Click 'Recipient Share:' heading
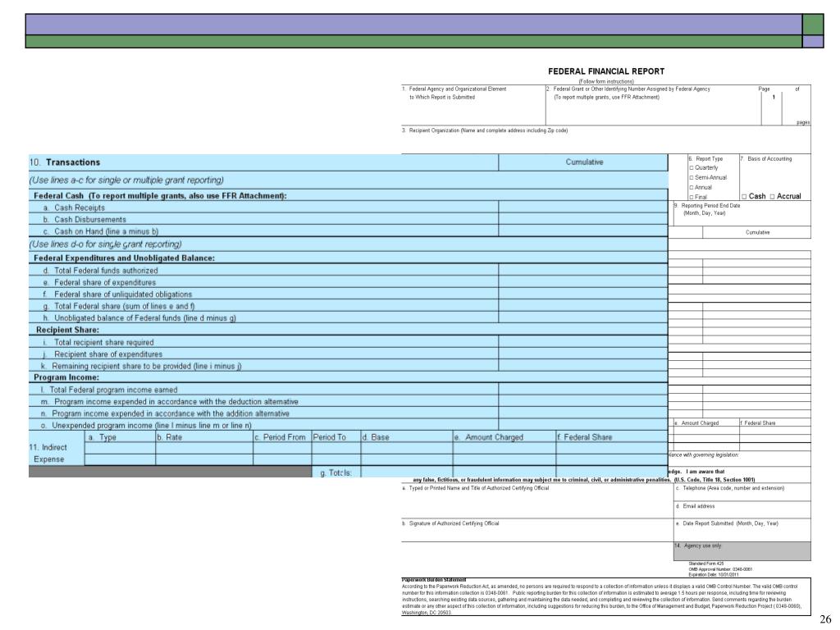Viewport: 840px width, 630px height. (67, 330)
